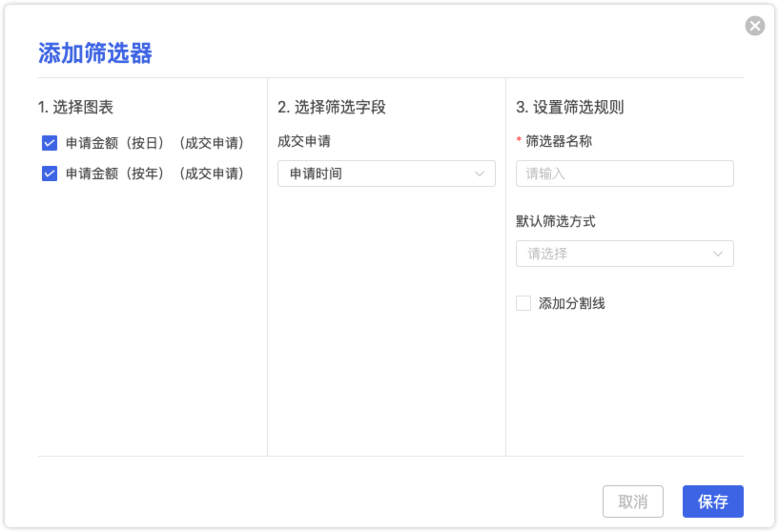Click the 添加筛选器 dialog title
Screen dimensions: 779x532
coord(95,52)
